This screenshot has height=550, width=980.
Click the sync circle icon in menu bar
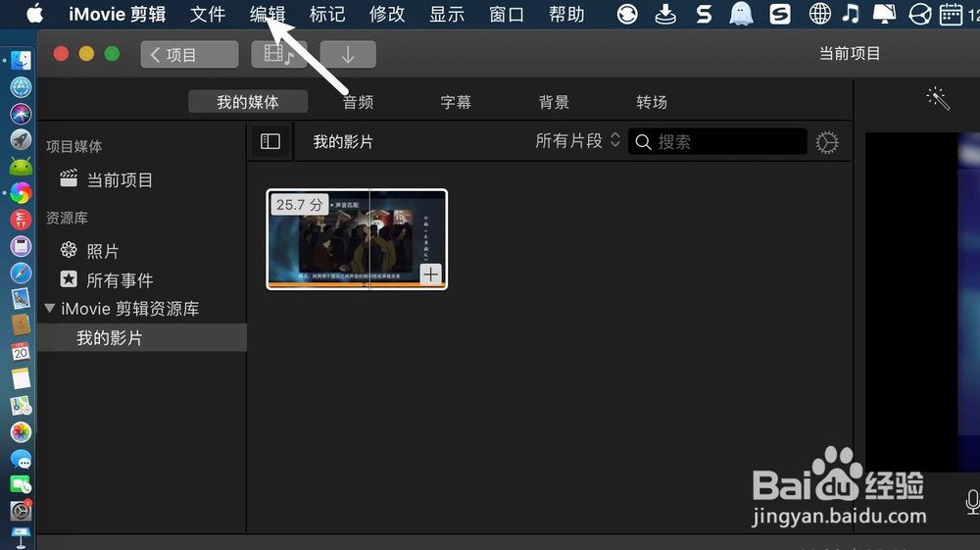coord(627,14)
